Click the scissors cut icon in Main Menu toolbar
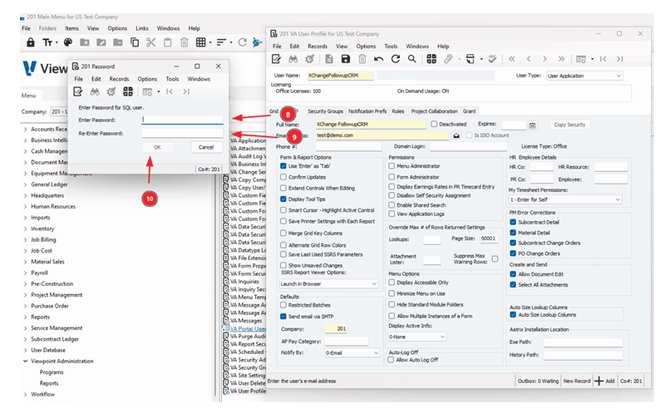This screenshot has width=670, height=413. coord(151,42)
